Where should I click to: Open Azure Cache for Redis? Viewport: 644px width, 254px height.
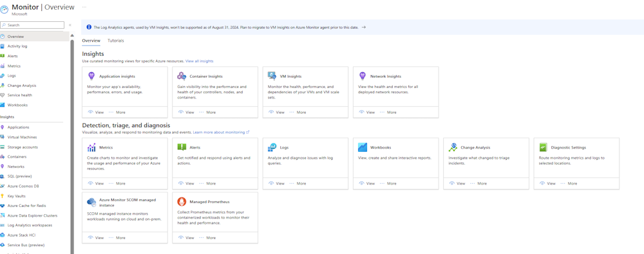26,206
